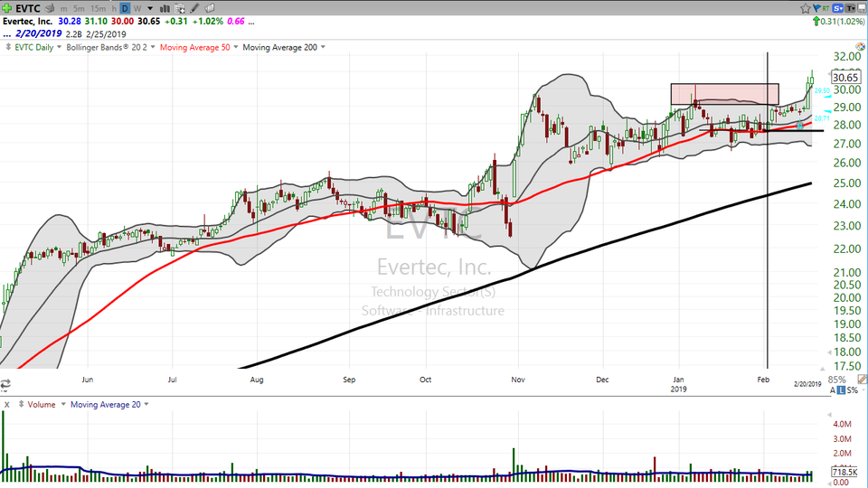Click the refresh arrows icon at chart bottom-left

pyautogui.click(x=5, y=383)
